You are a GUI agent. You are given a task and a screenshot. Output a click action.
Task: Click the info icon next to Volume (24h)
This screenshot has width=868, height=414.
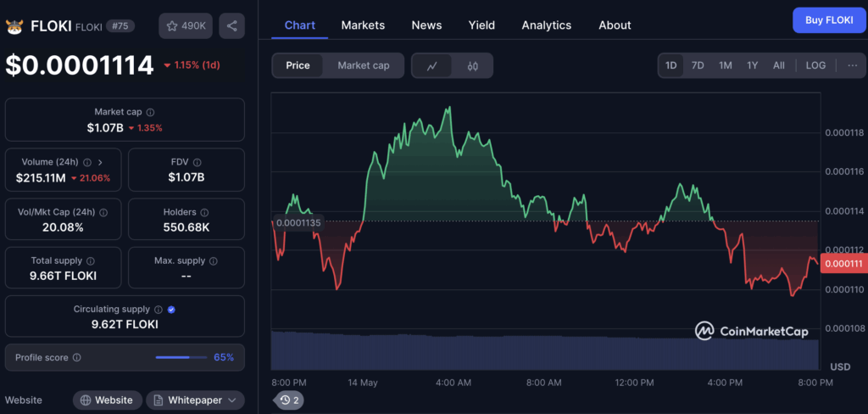87,162
